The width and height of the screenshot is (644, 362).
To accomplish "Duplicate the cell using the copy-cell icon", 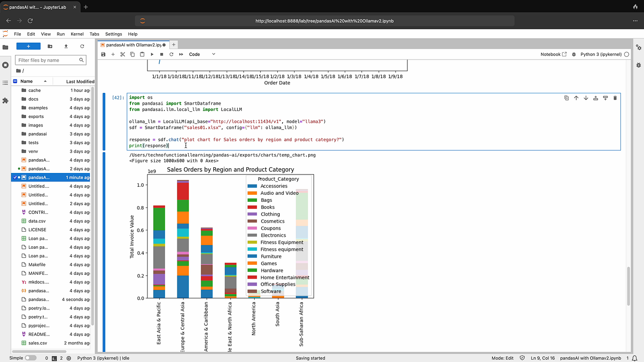I will click(x=566, y=98).
